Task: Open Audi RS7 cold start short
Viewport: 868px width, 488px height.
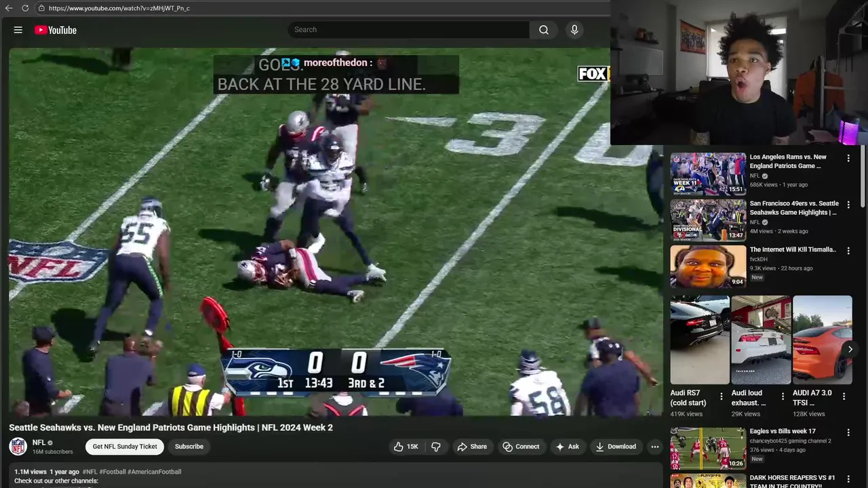Action: (699, 340)
